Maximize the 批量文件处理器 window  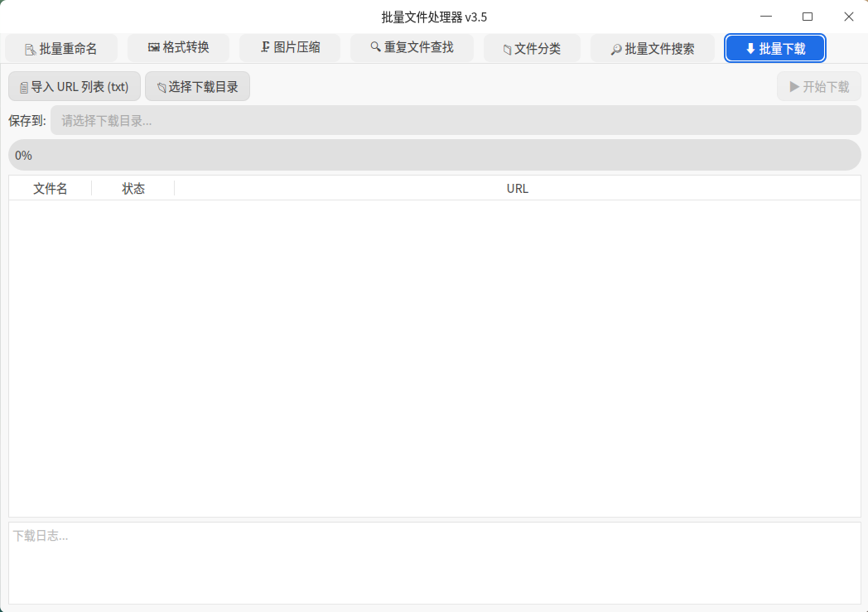808,17
